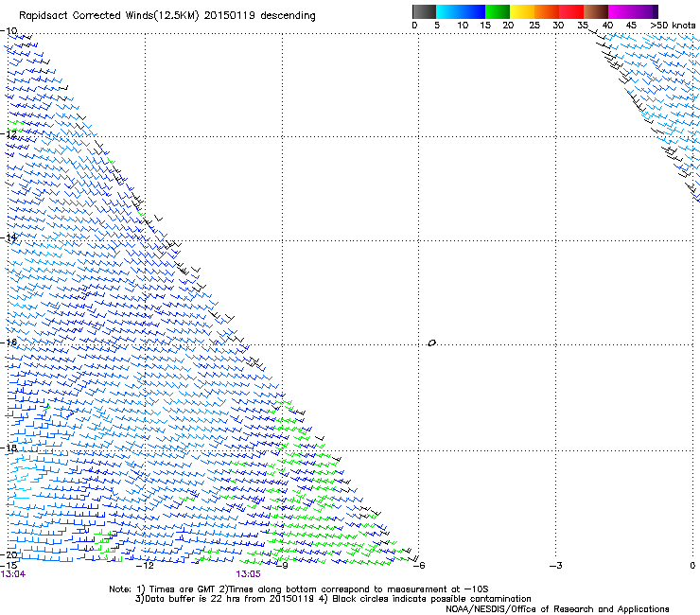Click the gray 0-5 knots legend swatch
700x615 pixels.
click(x=424, y=11)
